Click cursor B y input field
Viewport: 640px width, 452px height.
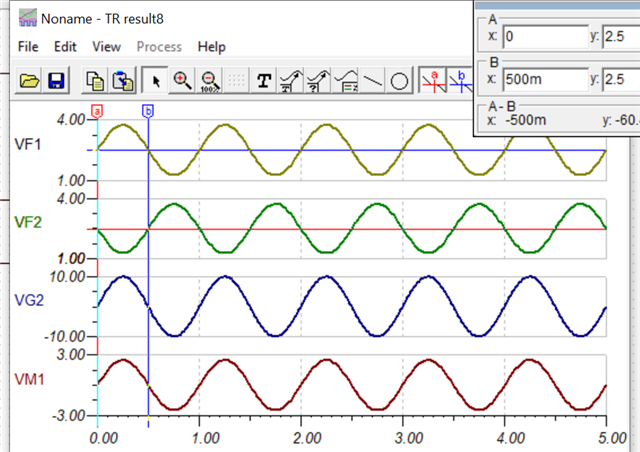coord(621,79)
